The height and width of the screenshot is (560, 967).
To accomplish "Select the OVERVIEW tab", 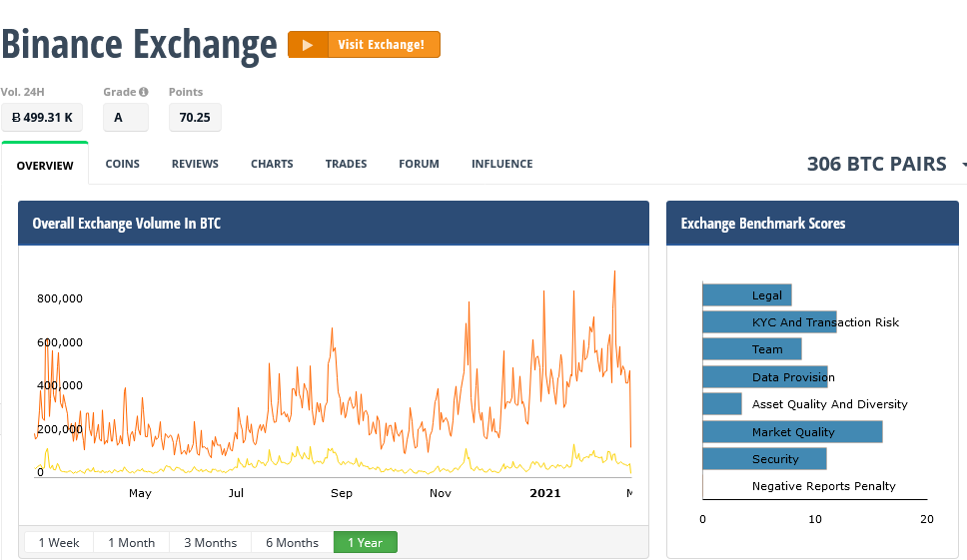I will (45, 165).
